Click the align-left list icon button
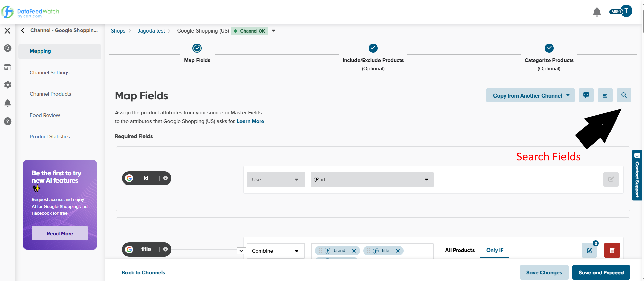Viewport: 644px width, 281px height. (605, 95)
